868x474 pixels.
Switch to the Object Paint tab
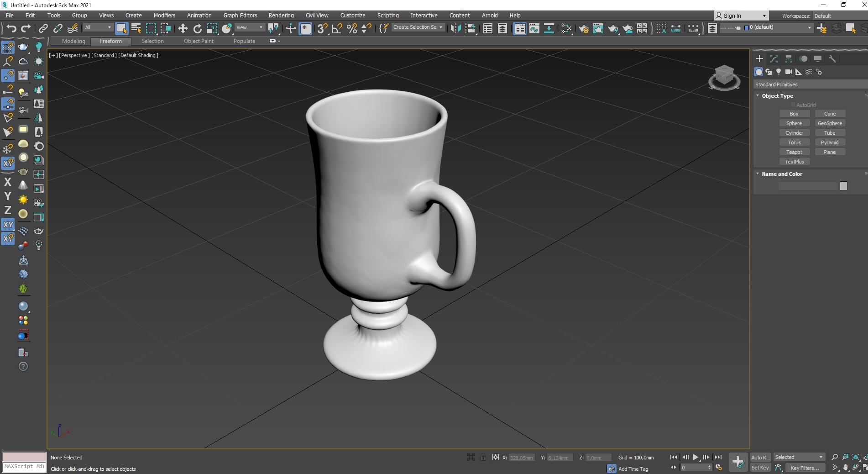click(199, 41)
